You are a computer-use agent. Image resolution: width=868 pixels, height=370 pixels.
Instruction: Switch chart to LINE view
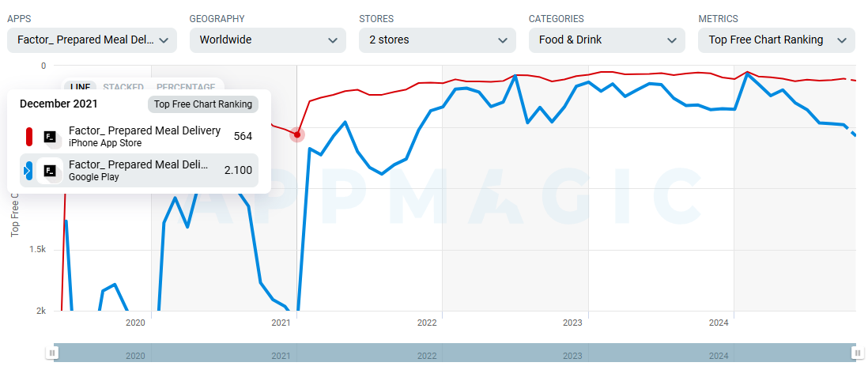[x=81, y=87]
